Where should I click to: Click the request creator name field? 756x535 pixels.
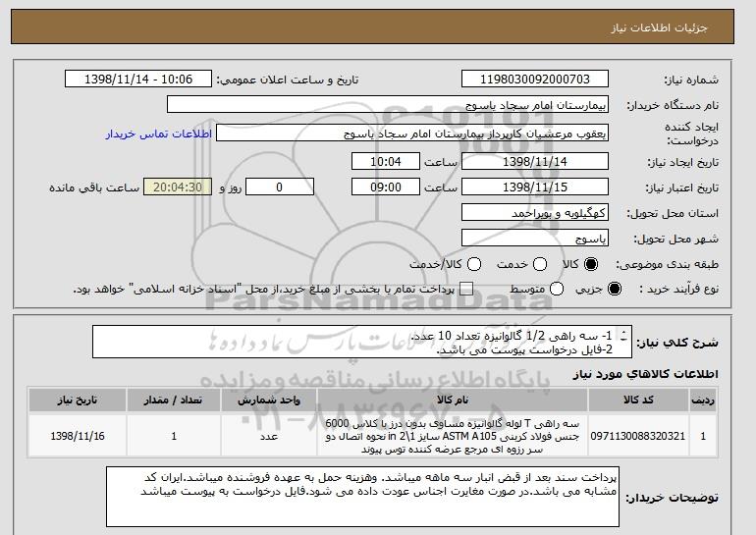point(412,134)
